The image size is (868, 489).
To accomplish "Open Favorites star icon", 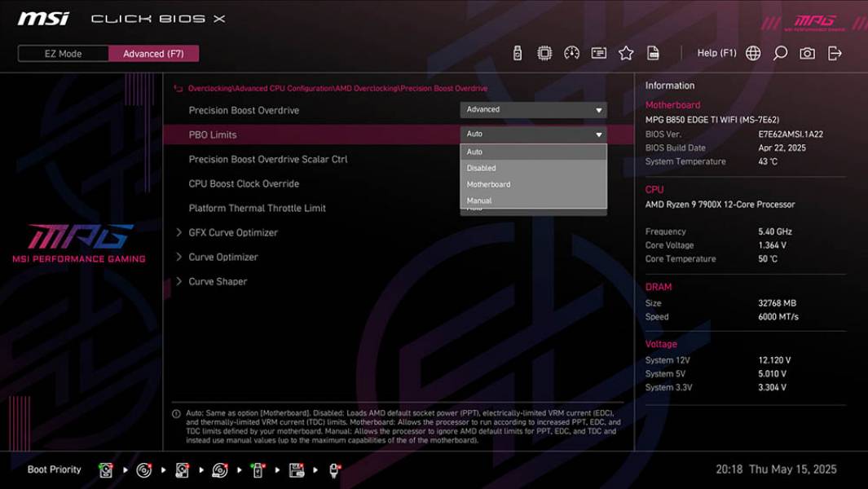I will pyautogui.click(x=626, y=53).
